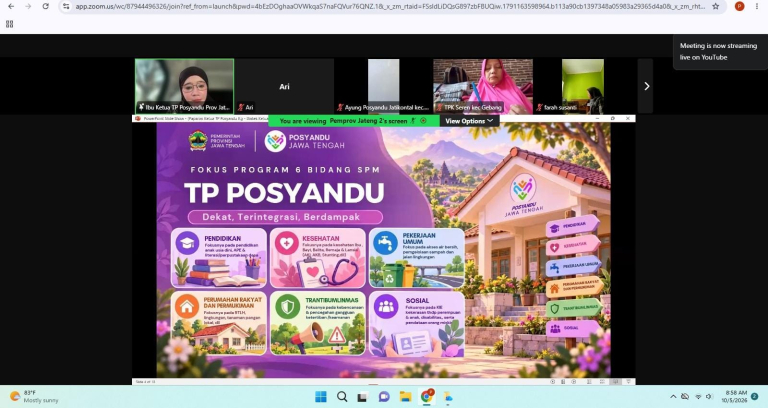Click the PENDIDIKAN card on the slide

click(219, 258)
